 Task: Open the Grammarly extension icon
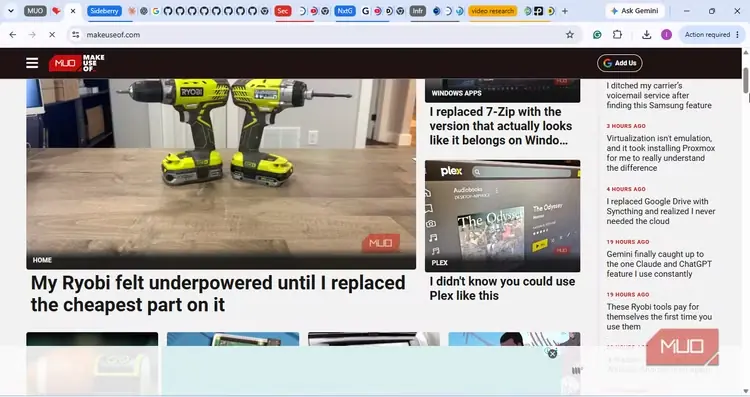pyautogui.click(x=597, y=34)
